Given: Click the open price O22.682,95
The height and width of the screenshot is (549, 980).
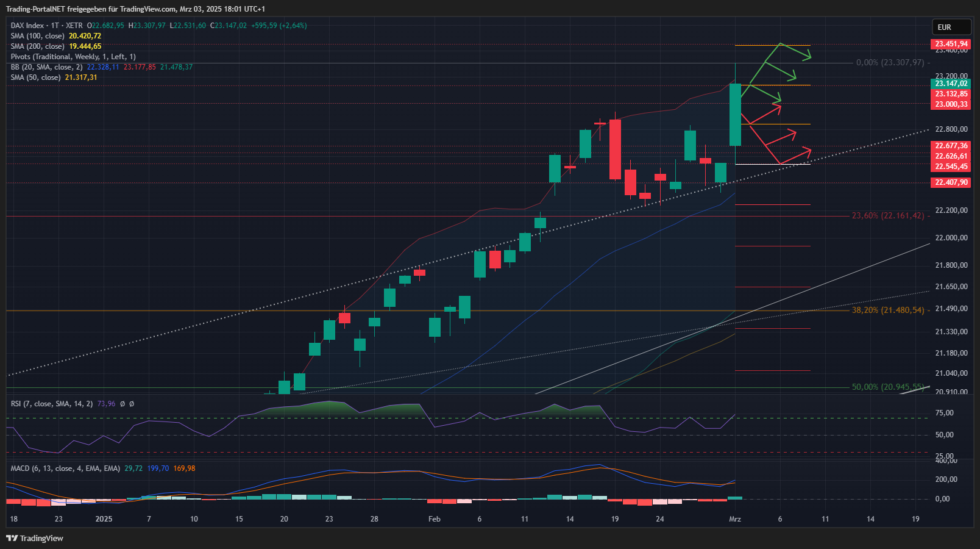Looking at the screenshot, I should (105, 26).
